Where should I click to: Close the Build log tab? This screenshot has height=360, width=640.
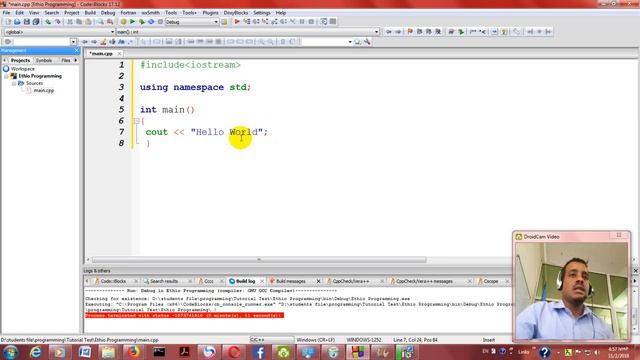pos(262,281)
